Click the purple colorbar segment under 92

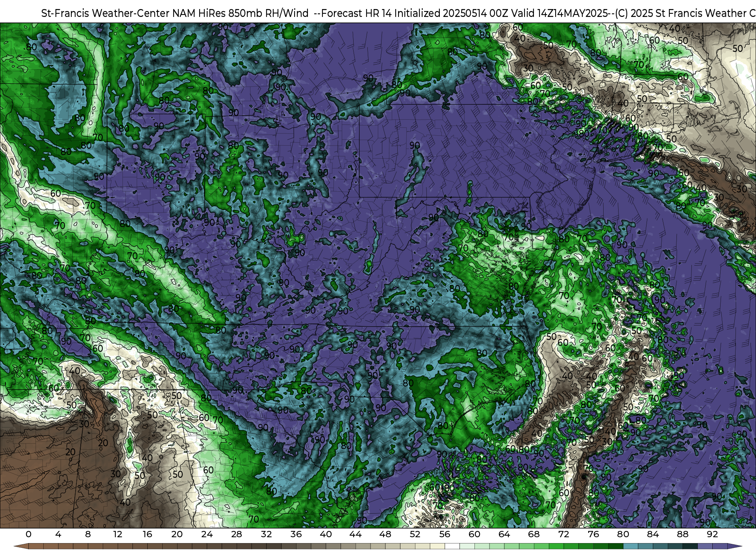[720, 546]
